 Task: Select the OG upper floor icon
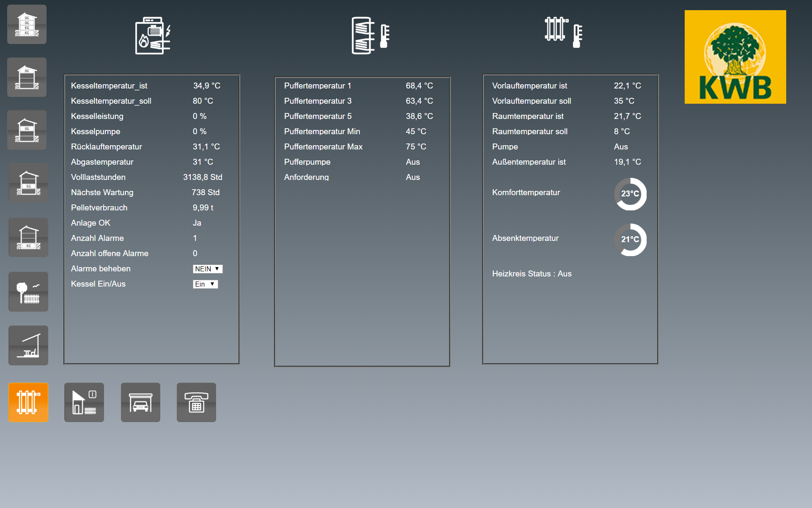coord(27,130)
